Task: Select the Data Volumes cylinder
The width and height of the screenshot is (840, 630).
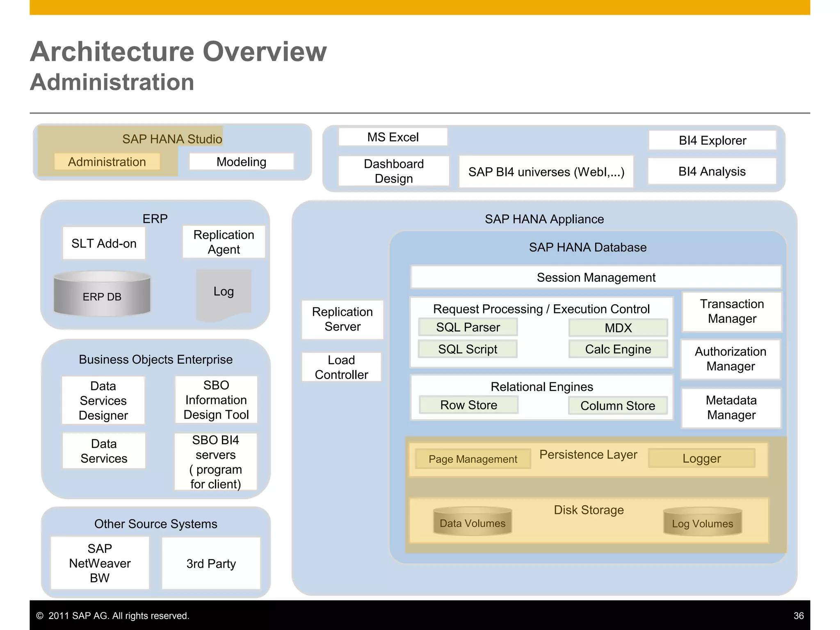Action: tap(472, 522)
